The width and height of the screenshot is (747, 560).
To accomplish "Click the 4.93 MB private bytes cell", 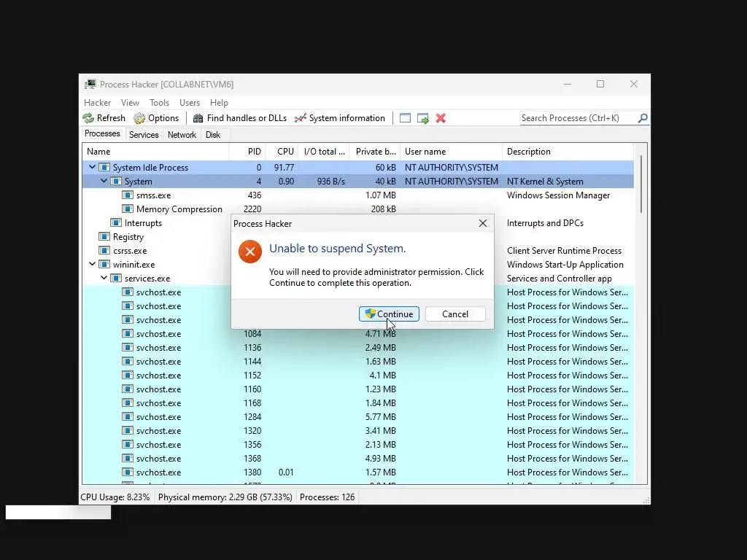I will (380, 459).
